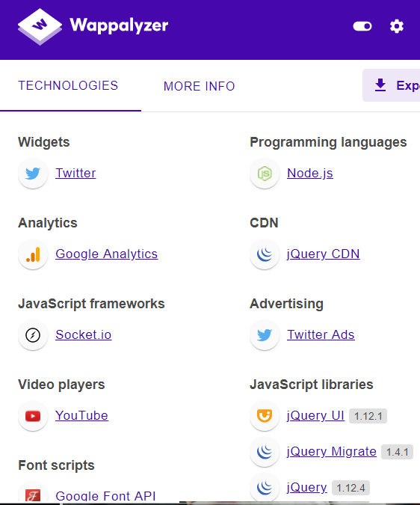Open the jQuery UI link

tap(315, 415)
